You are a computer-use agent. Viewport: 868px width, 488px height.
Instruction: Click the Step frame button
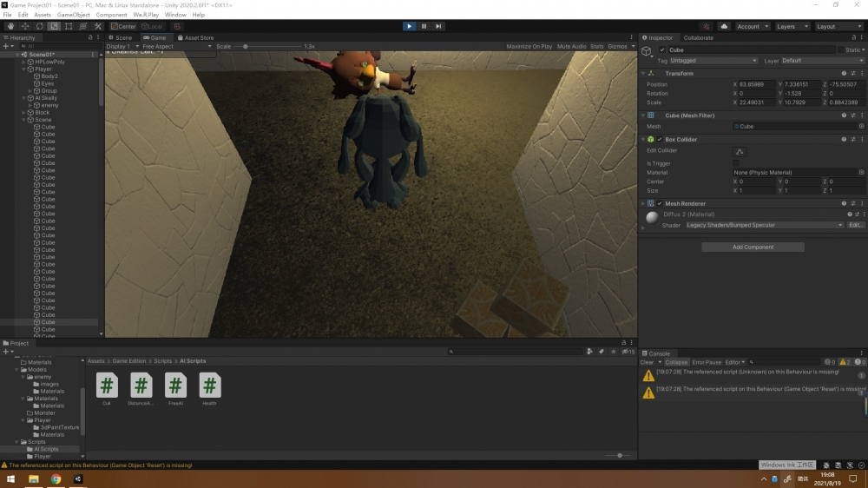[x=438, y=26]
